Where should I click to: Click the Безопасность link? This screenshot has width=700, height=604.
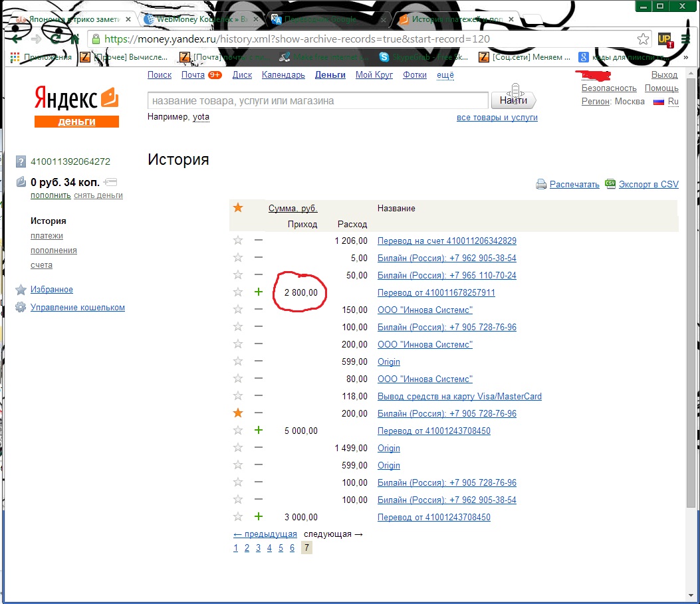[609, 88]
